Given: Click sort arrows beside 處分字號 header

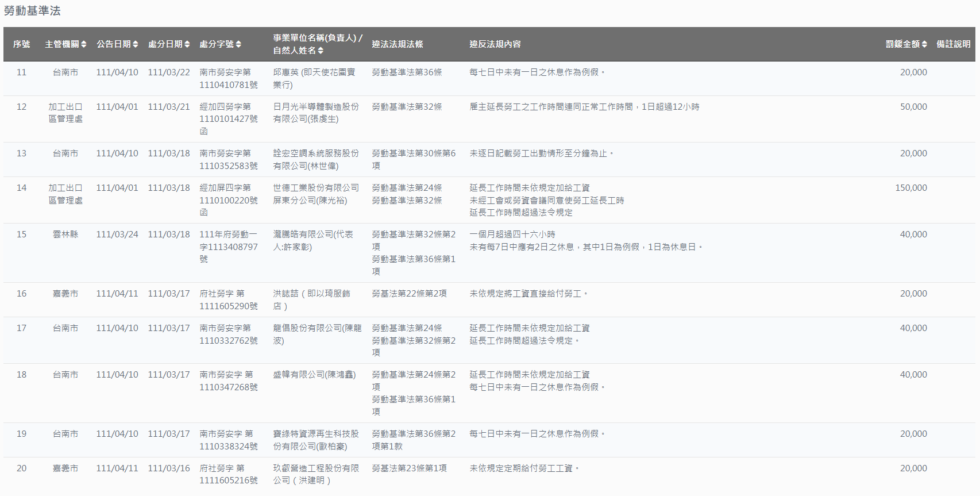Looking at the screenshot, I should (x=238, y=44).
